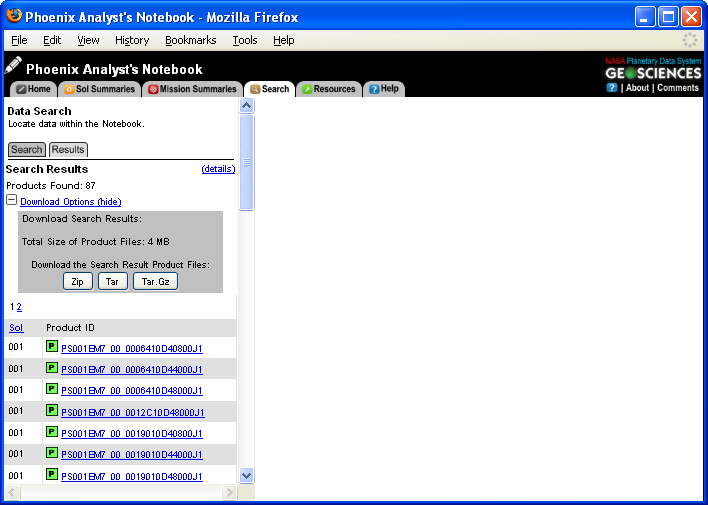Open product PS001BM7_00_0012C10D48000J1

(x=133, y=413)
